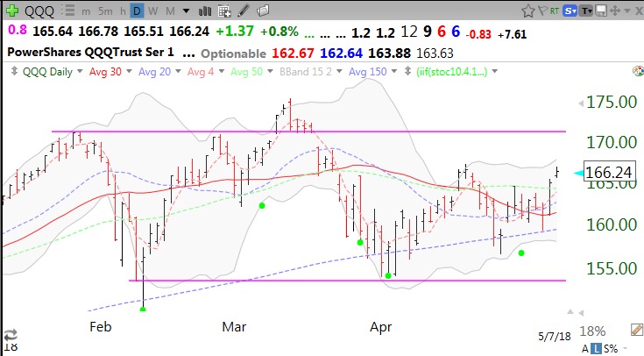Click the red 162.67 value
Viewport: 644px width, 356px height.
[293, 53]
